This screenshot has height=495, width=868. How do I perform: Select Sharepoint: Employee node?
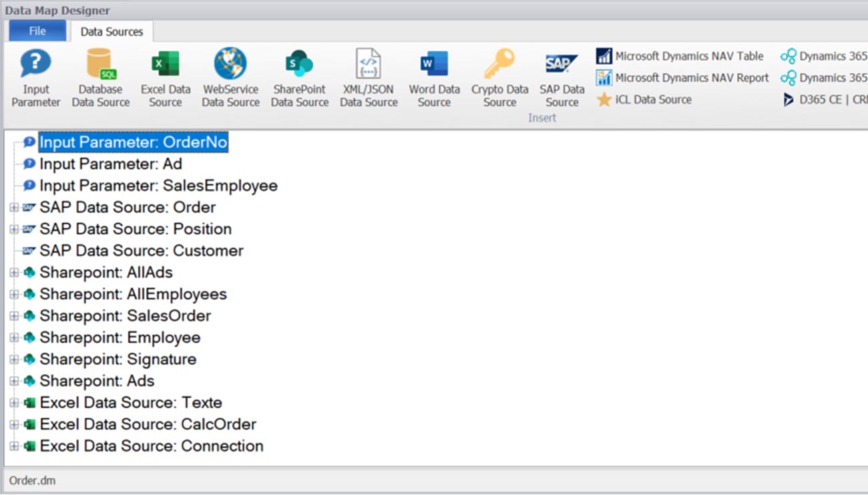(120, 337)
